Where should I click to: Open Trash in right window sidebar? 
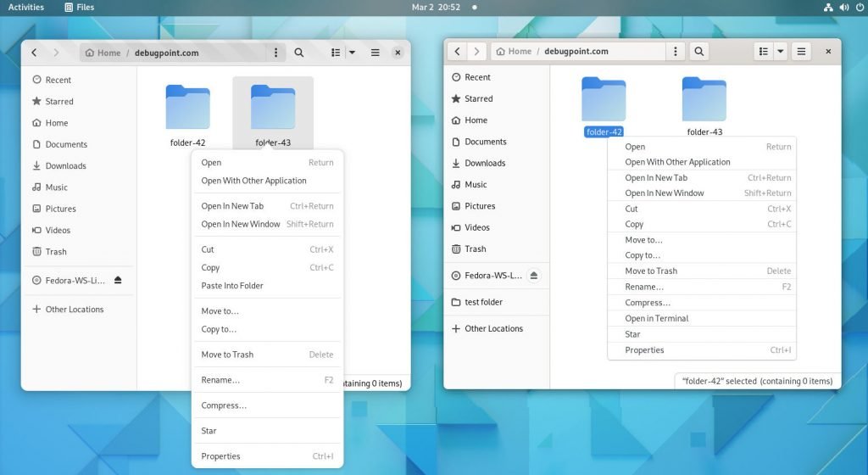[x=497, y=249]
